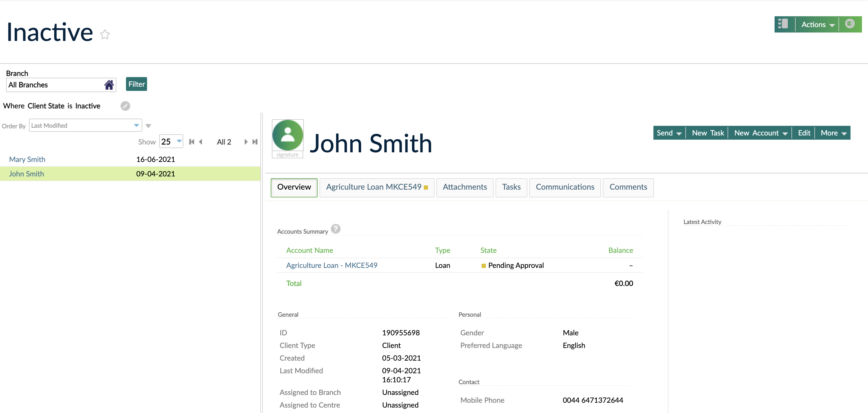Open the Communications tab

[x=565, y=187]
